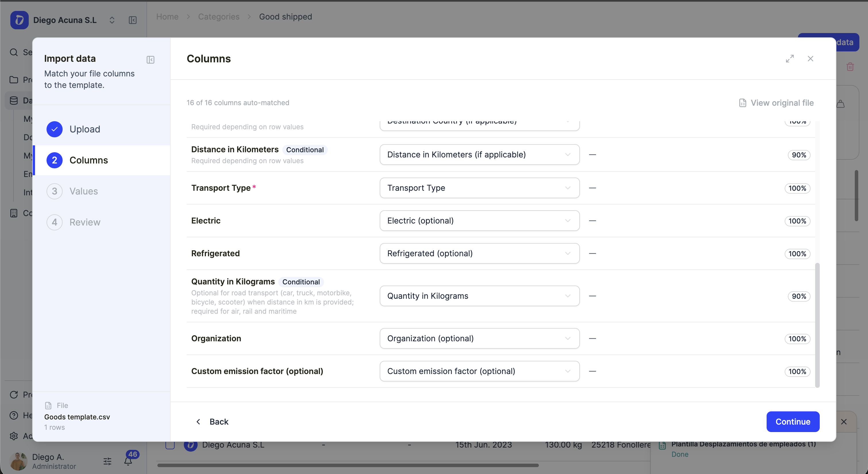Open the Refrigerated (optional) dropdown
The height and width of the screenshot is (474, 868).
point(479,254)
